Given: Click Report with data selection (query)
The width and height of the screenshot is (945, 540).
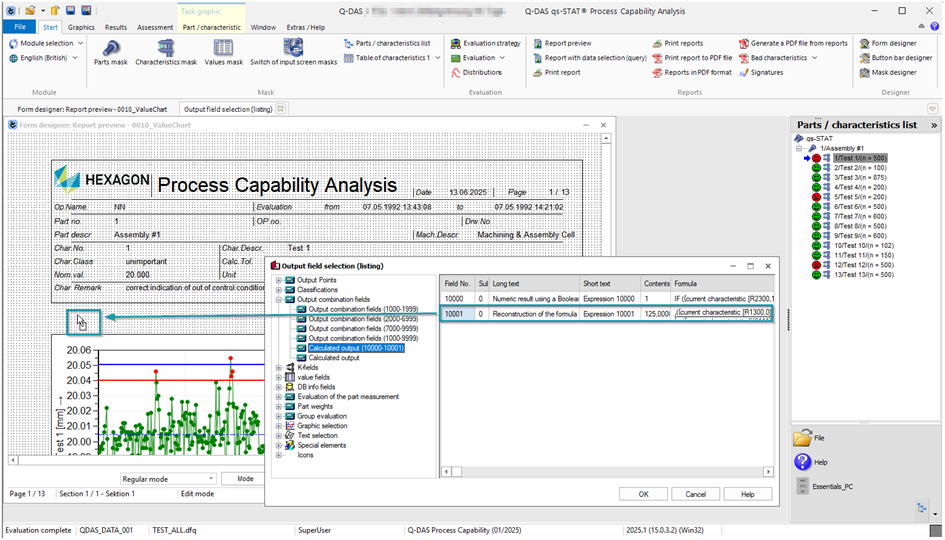Looking at the screenshot, I should point(589,58).
